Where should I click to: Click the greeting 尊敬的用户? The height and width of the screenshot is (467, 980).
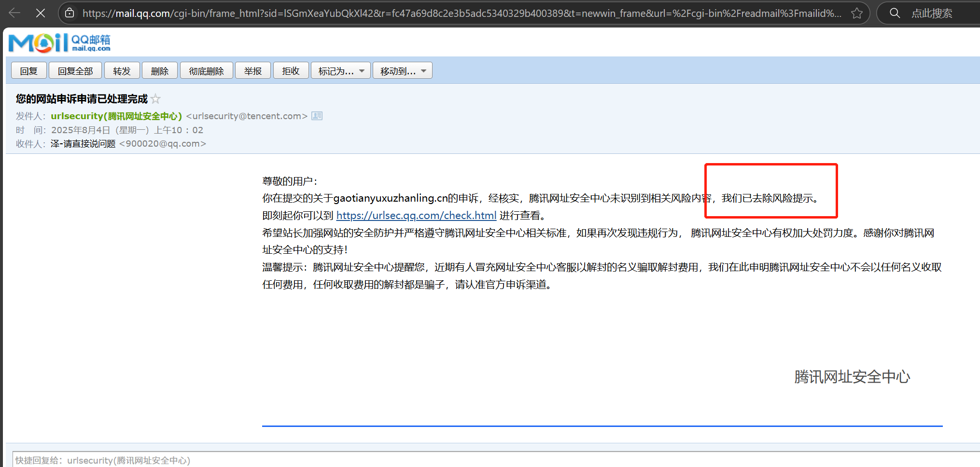pyautogui.click(x=290, y=181)
